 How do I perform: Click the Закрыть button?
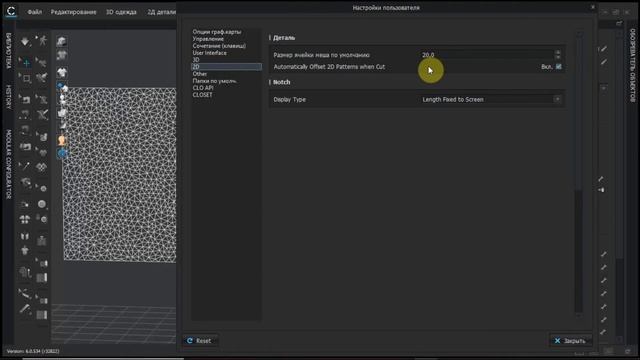[570, 341]
